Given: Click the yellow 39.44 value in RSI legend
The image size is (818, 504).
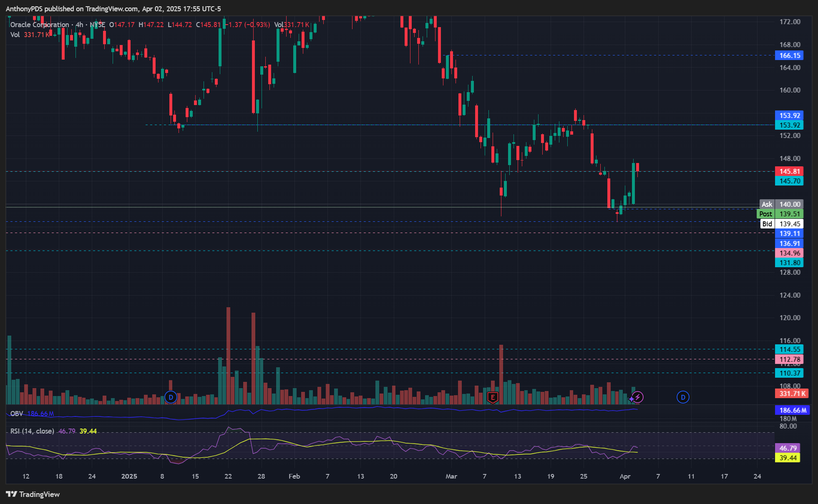Looking at the screenshot, I should [x=88, y=431].
